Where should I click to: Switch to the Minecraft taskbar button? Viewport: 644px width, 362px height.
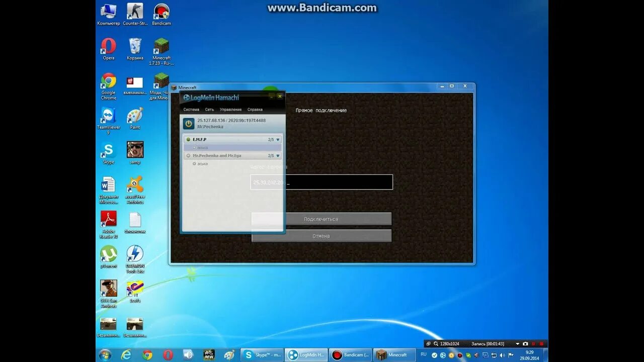point(395,355)
